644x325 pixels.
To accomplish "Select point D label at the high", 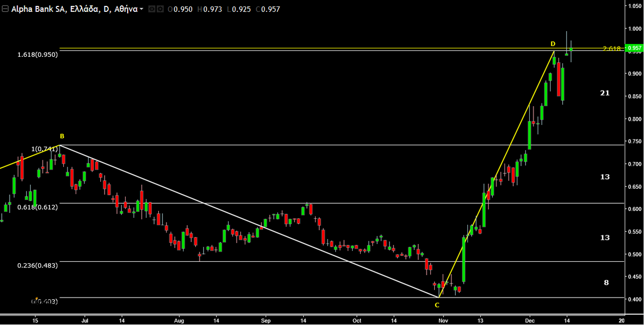I will pyautogui.click(x=553, y=43).
